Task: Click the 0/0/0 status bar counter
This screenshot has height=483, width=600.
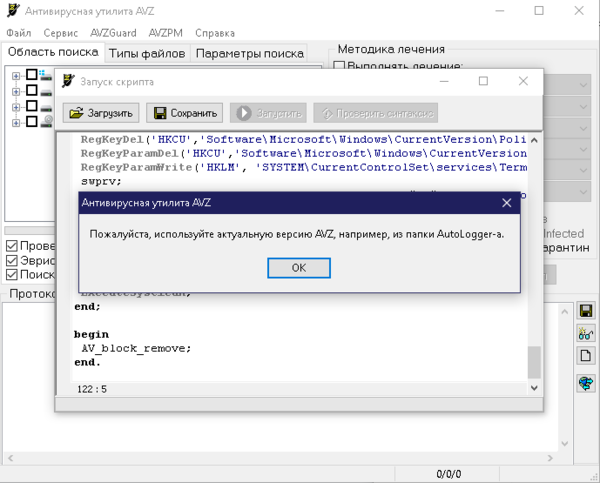Action: 448,475
